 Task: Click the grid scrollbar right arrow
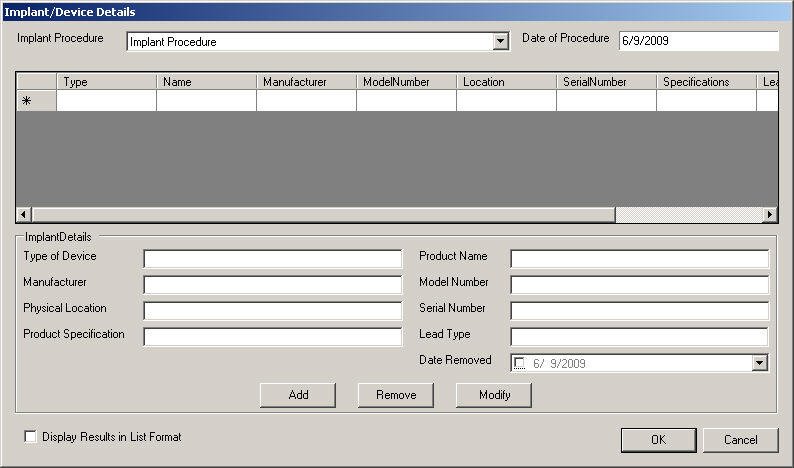click(769, 215)
